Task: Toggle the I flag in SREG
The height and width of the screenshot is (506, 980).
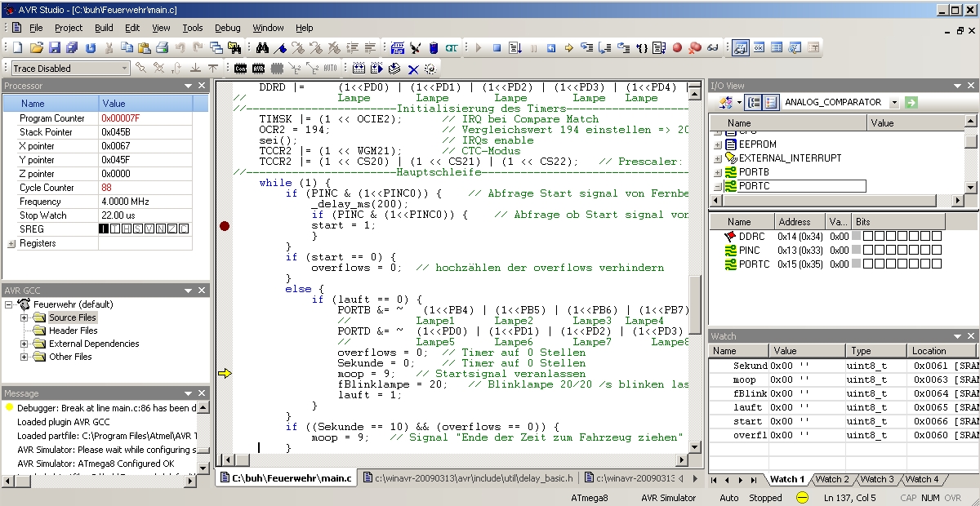Action: click(x=104, y=229)
